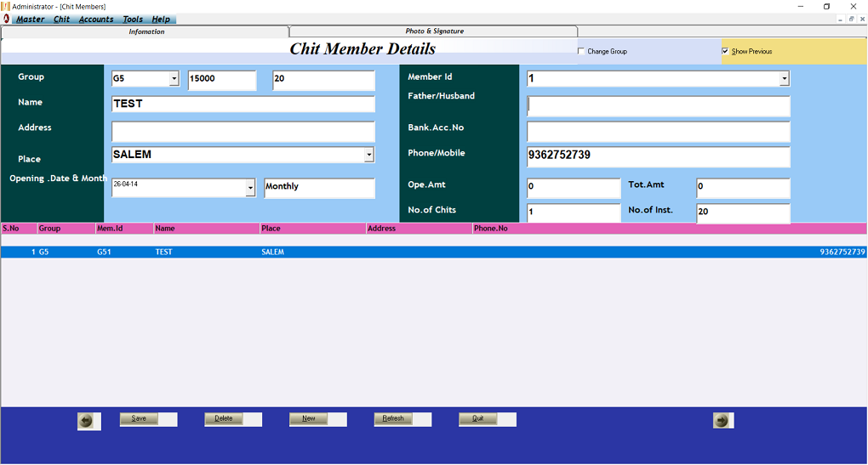
Task: Uncheck the Show Previous checkbox
Action: tap(725, 52)
